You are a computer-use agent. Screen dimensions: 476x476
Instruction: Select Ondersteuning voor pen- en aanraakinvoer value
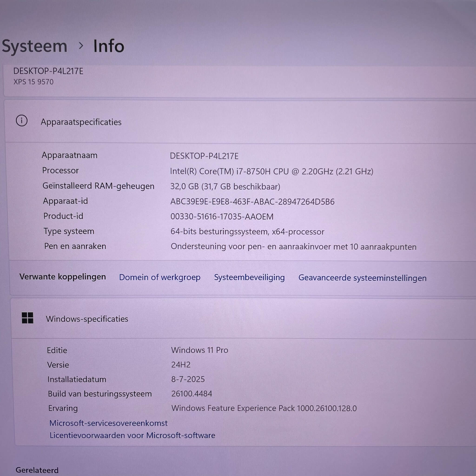pyautogui.click(x=294, y=247)
